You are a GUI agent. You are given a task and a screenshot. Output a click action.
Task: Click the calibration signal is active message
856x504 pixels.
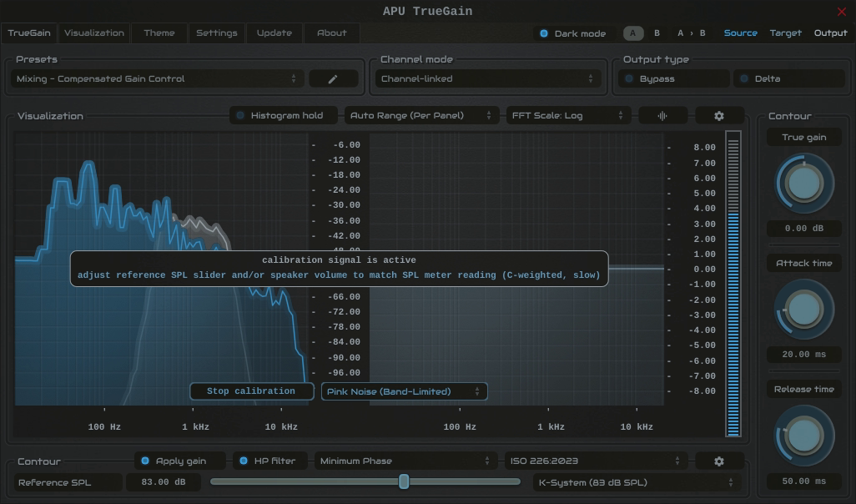(339, 260)
